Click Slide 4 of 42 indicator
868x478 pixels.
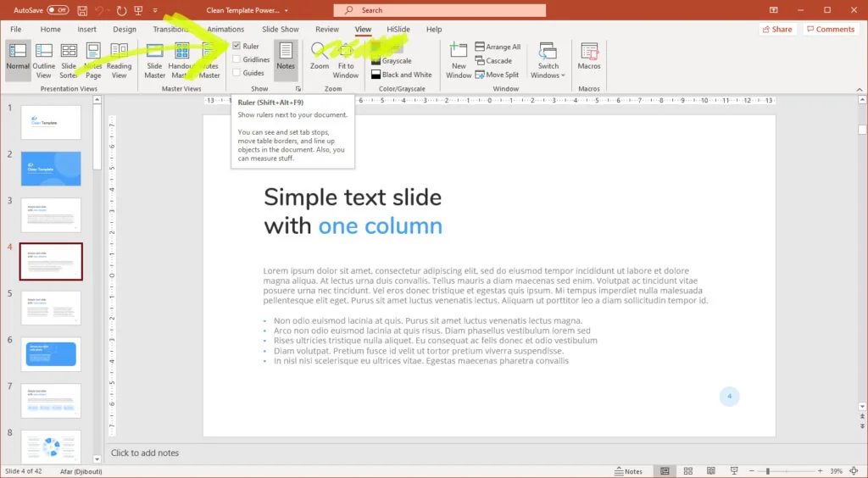(x=23, y=471)
